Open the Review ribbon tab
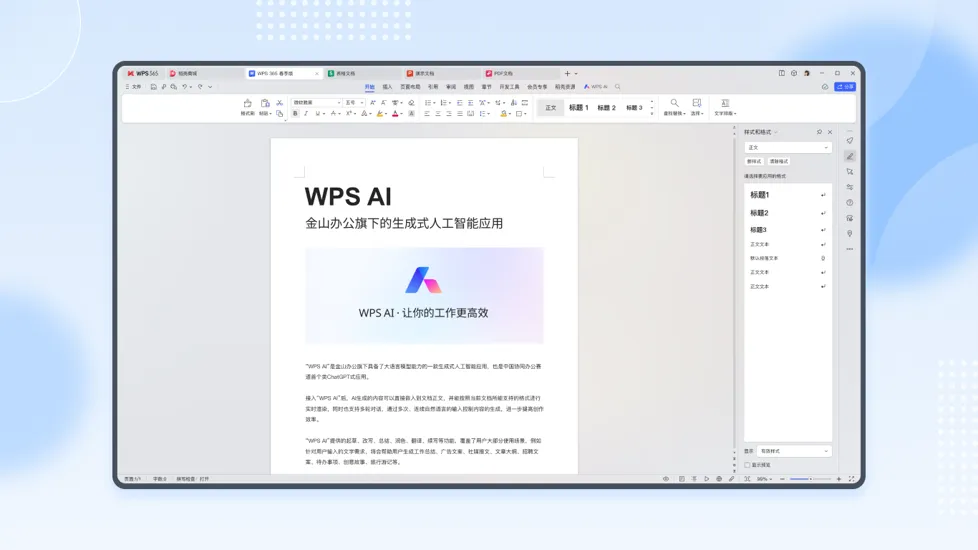Image resolution: width=978 pixels, height=550 pixels. pos(451,87)
